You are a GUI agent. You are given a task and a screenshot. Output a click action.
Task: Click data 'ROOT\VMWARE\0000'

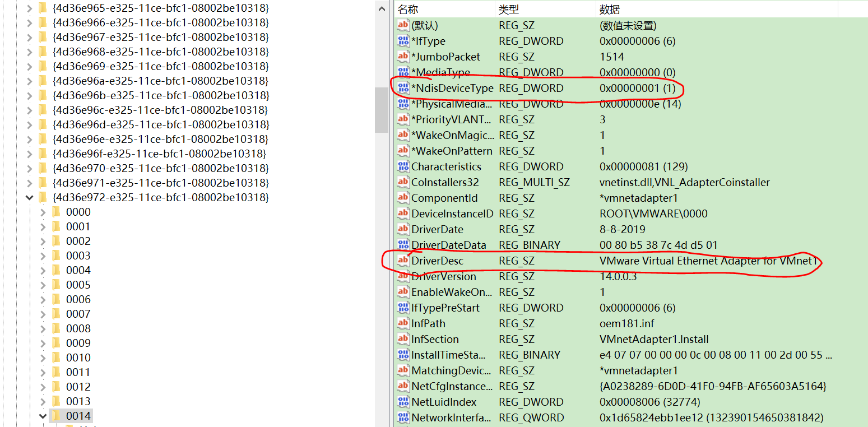point(653,214)
